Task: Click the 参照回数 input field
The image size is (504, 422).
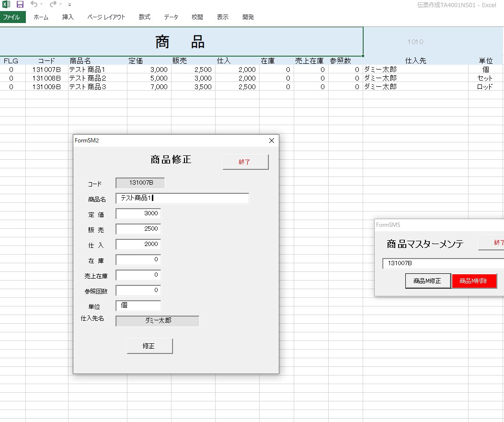Action: tap(138, 291)
